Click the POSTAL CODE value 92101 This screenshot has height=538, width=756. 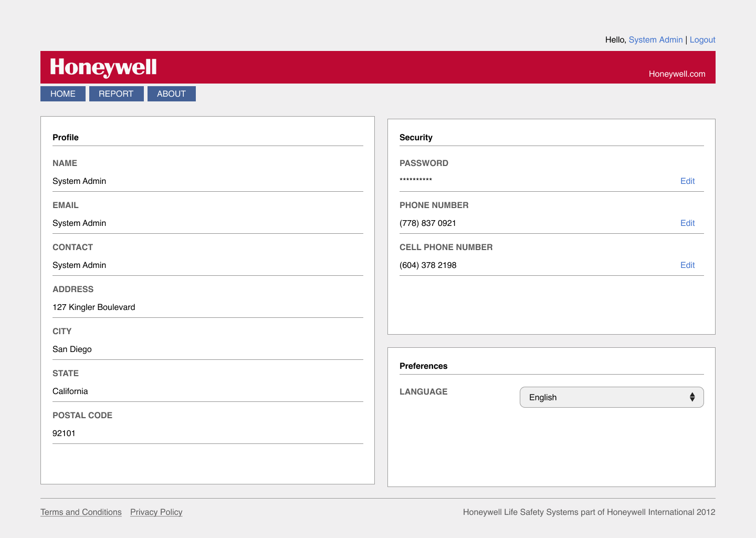(65, 433)
